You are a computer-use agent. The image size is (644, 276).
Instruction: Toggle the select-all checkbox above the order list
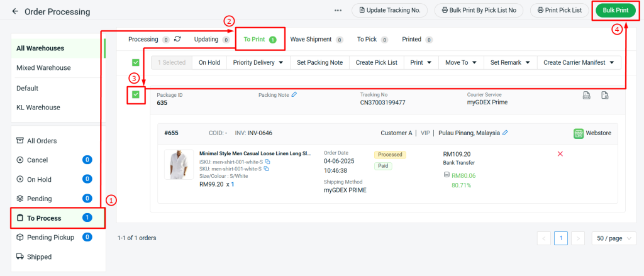tap(136, 62)
